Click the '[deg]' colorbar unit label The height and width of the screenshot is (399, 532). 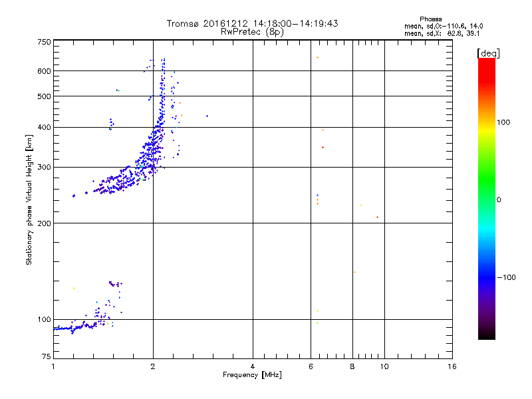pos(488,53)
